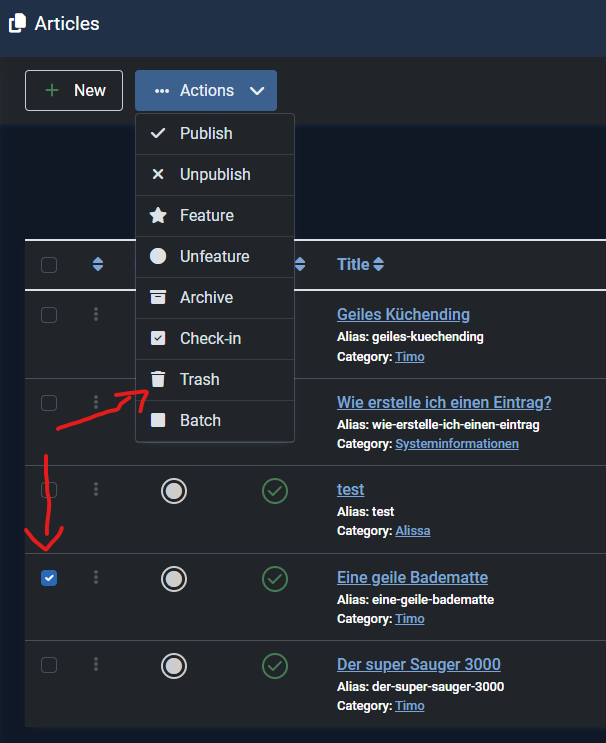Screen dimensions: 606x743
Task: Click featured circle icon for Eine geile Badematte
Action: tap(174, 578)
